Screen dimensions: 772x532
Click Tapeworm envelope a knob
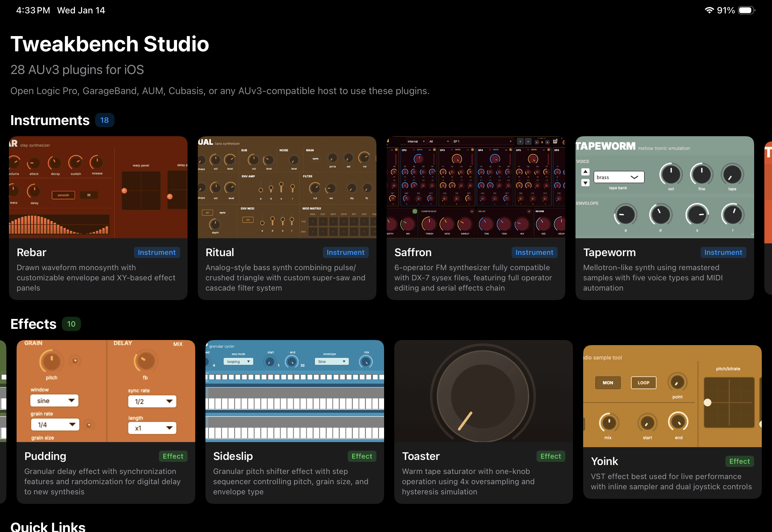point(625,215)
